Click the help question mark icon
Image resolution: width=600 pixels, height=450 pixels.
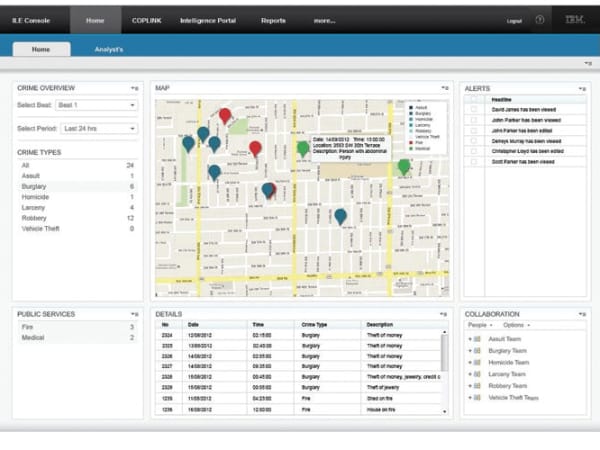click(x=540, y=20)
